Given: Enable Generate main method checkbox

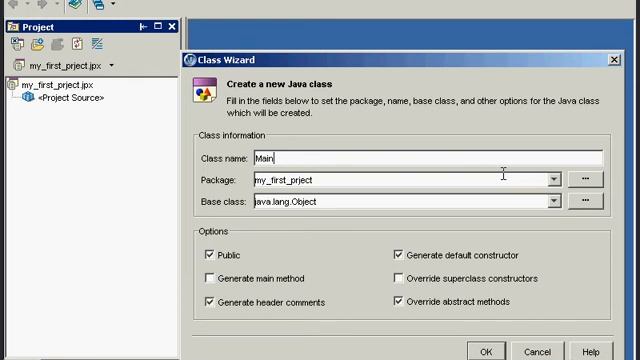Looking at the screenshot, I should pos(209,278).
